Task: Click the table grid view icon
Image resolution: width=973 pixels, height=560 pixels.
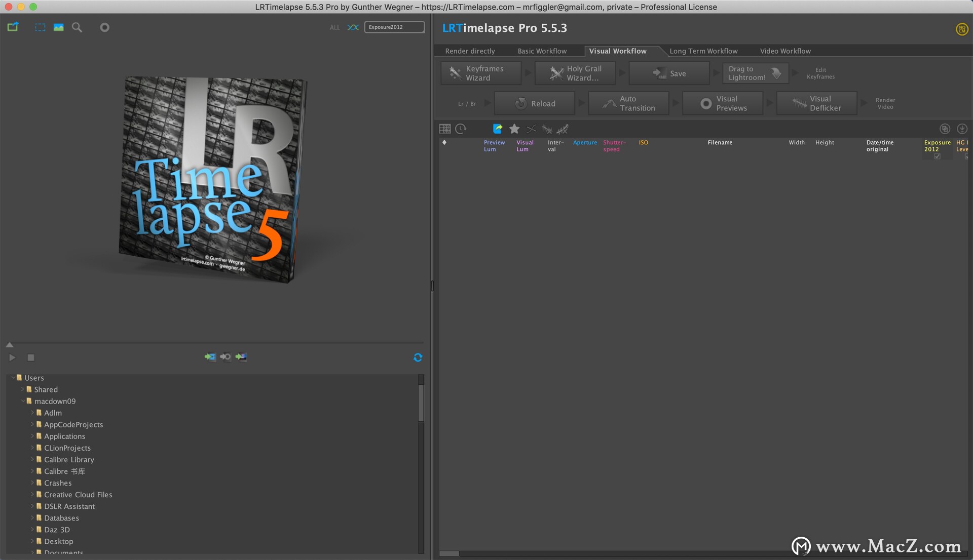Action: pyautogui.click(x=445, y=129)
